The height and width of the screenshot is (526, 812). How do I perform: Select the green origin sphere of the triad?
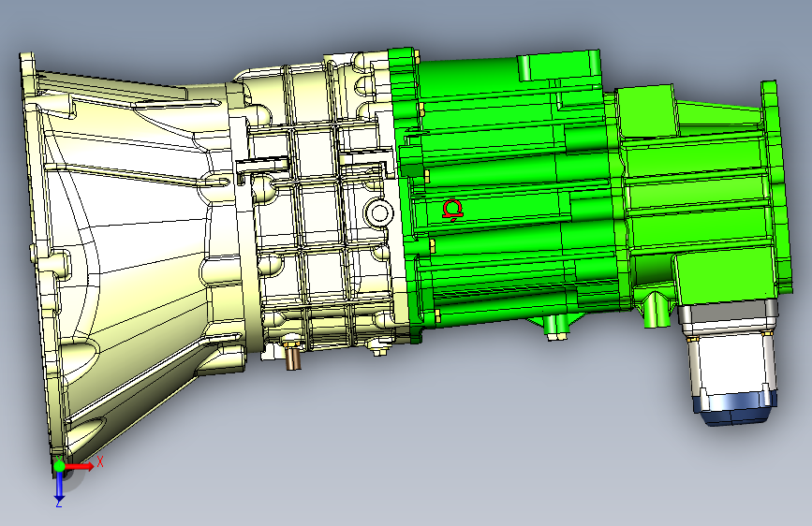[x=59, y=466]
